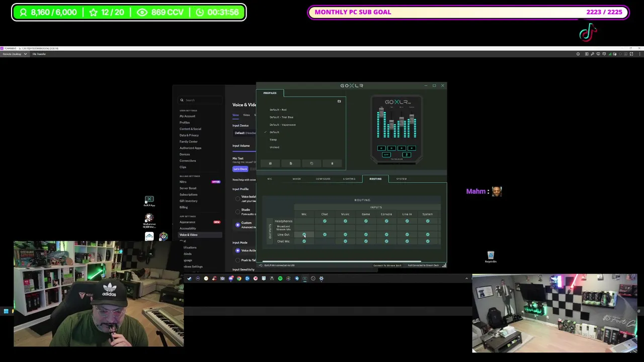Image resolution: width=644 pixels, height=362 pixels.
Task: Select Push to Talk input mode in Discord
Action: 237,260
